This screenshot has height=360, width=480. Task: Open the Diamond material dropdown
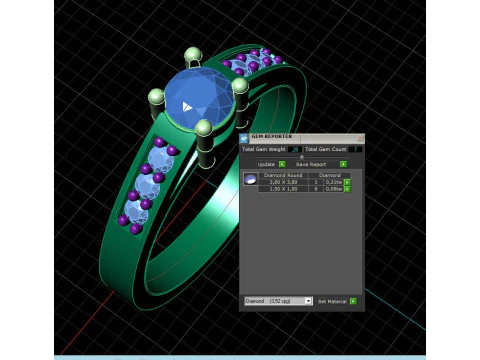tap(278, 301)
